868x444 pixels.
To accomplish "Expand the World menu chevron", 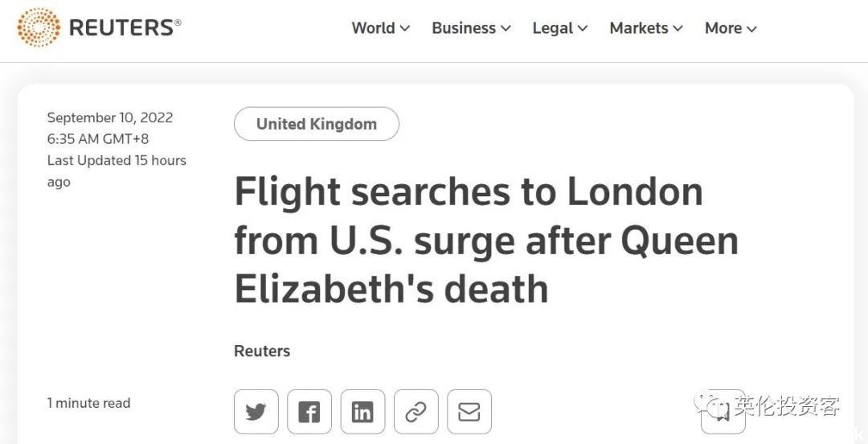I will pos(404,28).
